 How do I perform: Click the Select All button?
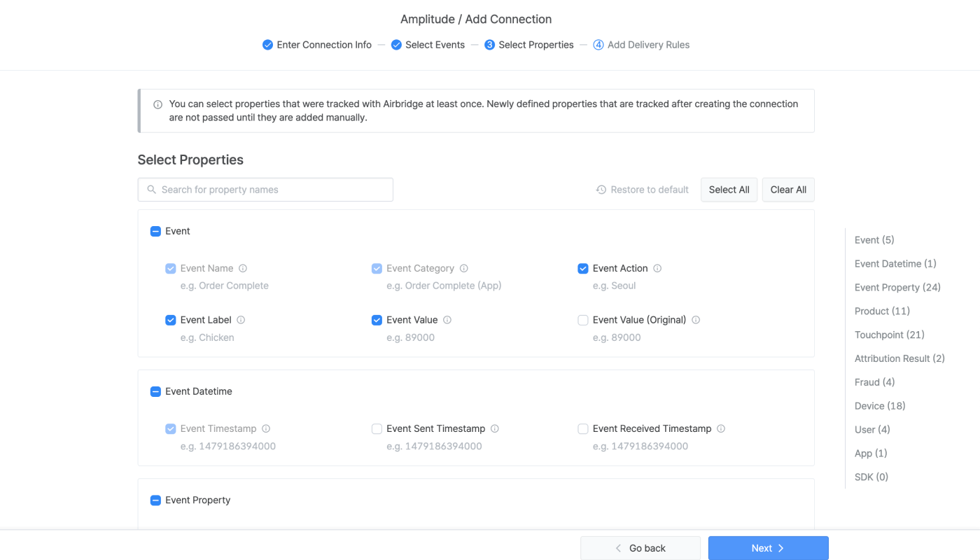click(729, 190)
